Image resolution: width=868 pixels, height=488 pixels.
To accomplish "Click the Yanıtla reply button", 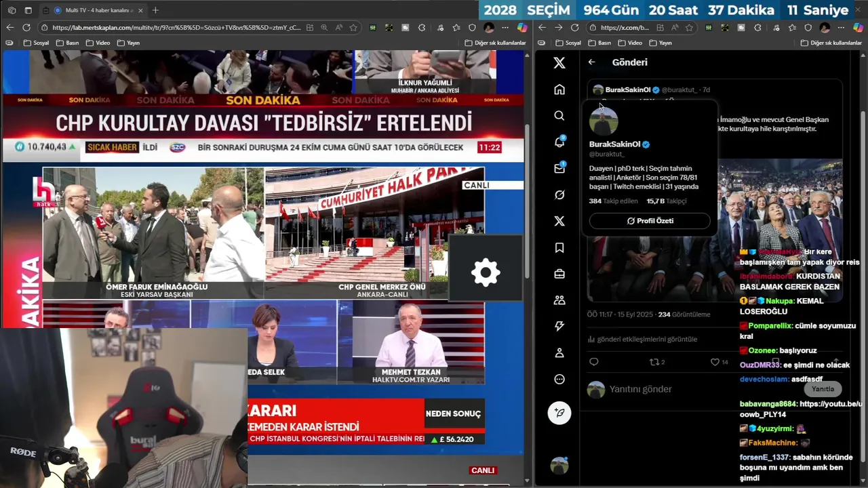I will tap(823, 389).
